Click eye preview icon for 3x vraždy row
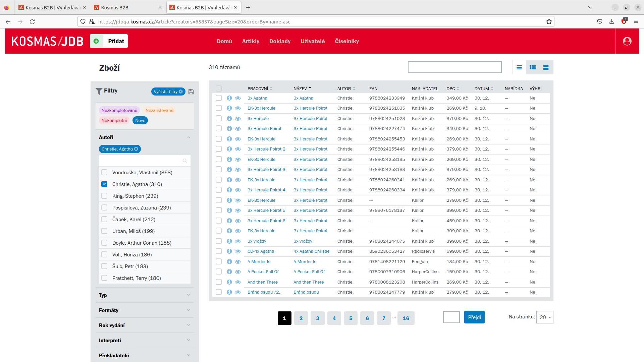 [238, 241]
